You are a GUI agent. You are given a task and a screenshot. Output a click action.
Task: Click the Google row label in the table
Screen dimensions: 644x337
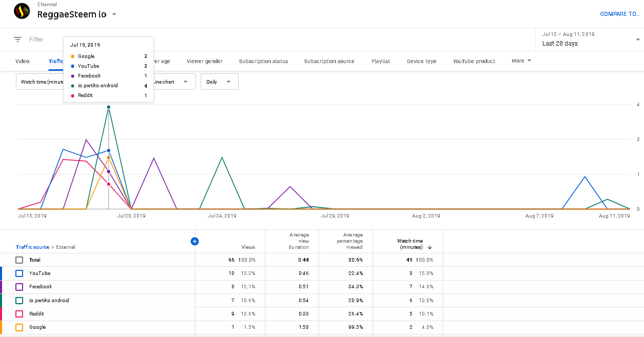[37, 327]
